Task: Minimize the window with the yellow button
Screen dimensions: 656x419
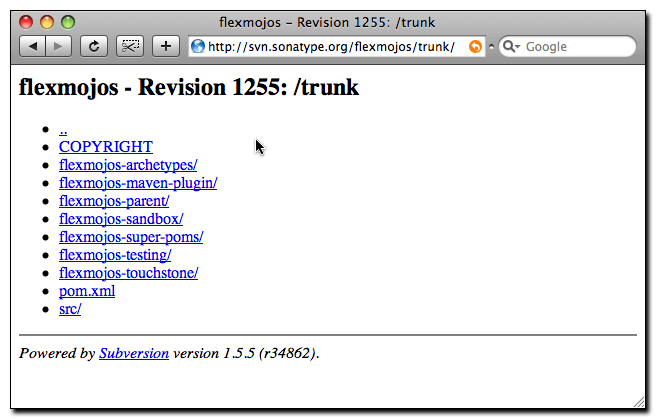Action: pos(47,22)
